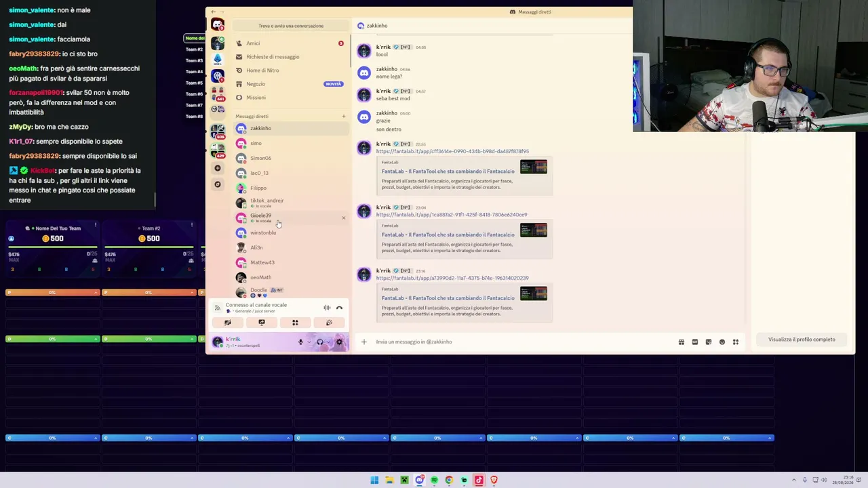Open the Windows Start menu

click(x=374, y=480)
